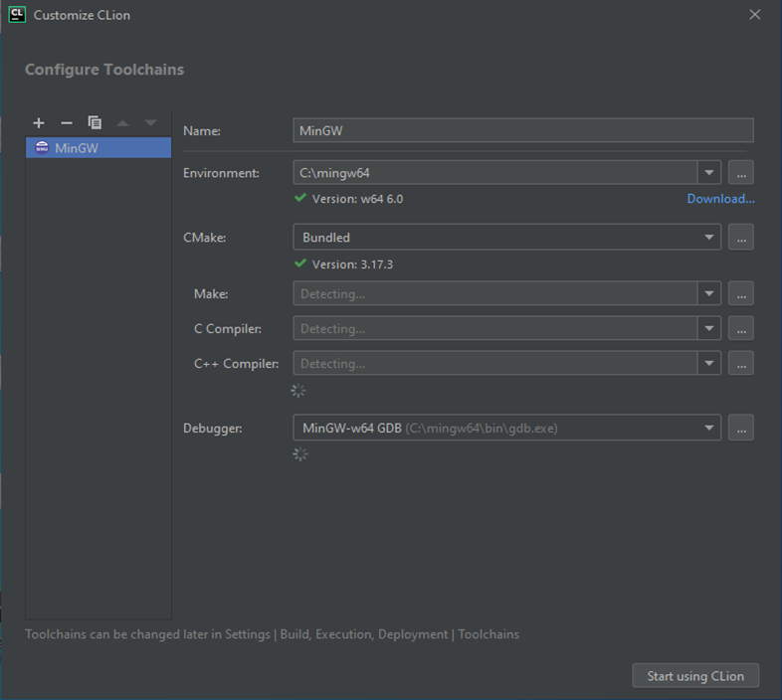Viewport: 782px width, 700px height.
Task: Click the green checkmark beside Version: w64 6.0
Action: click(x=300, y=198)
